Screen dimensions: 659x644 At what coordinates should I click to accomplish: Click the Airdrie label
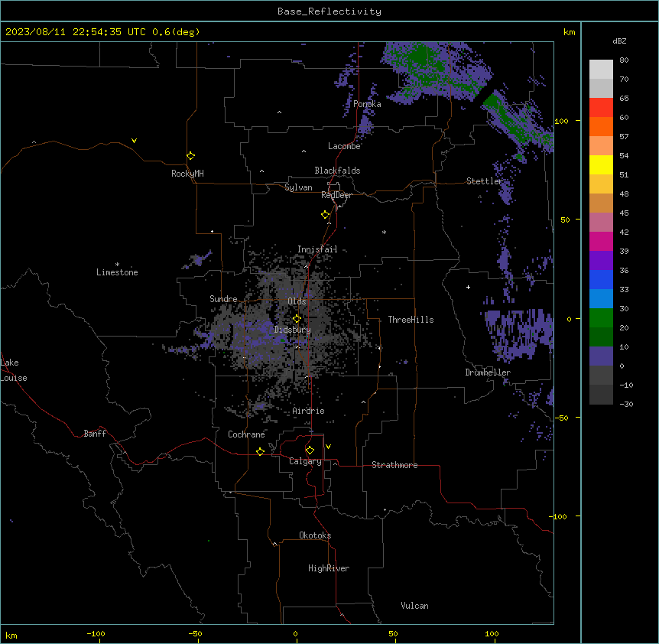click(x=309, y=411)
